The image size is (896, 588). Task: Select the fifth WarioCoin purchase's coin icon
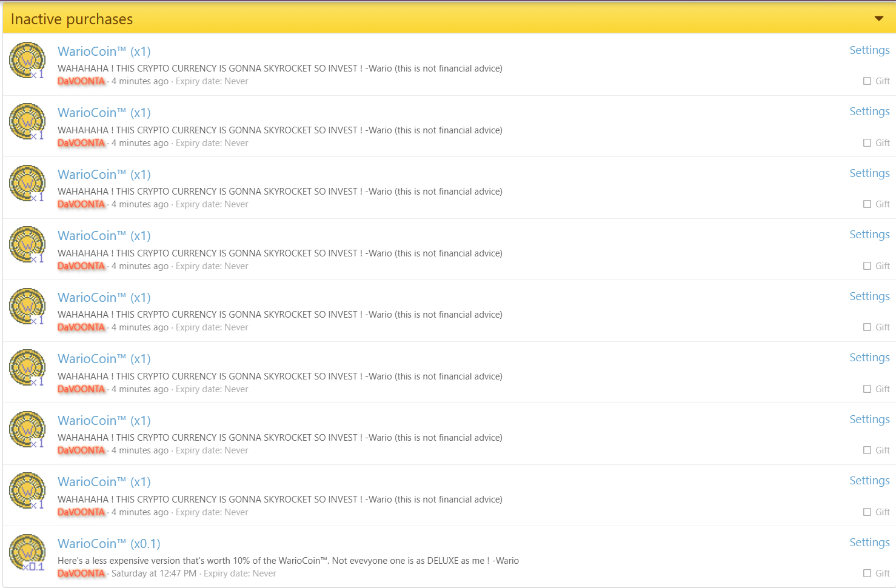coord(27,306)
